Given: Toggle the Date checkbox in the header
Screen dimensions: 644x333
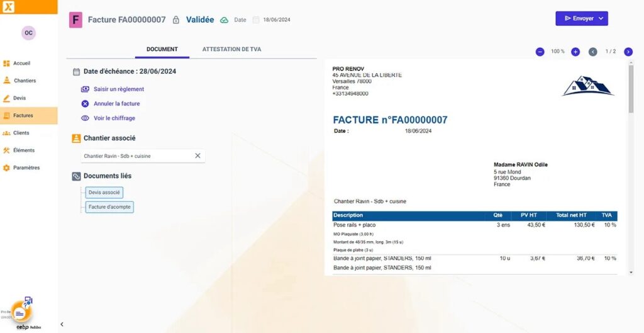Looking at the screenshot, I should pos(256,20).
